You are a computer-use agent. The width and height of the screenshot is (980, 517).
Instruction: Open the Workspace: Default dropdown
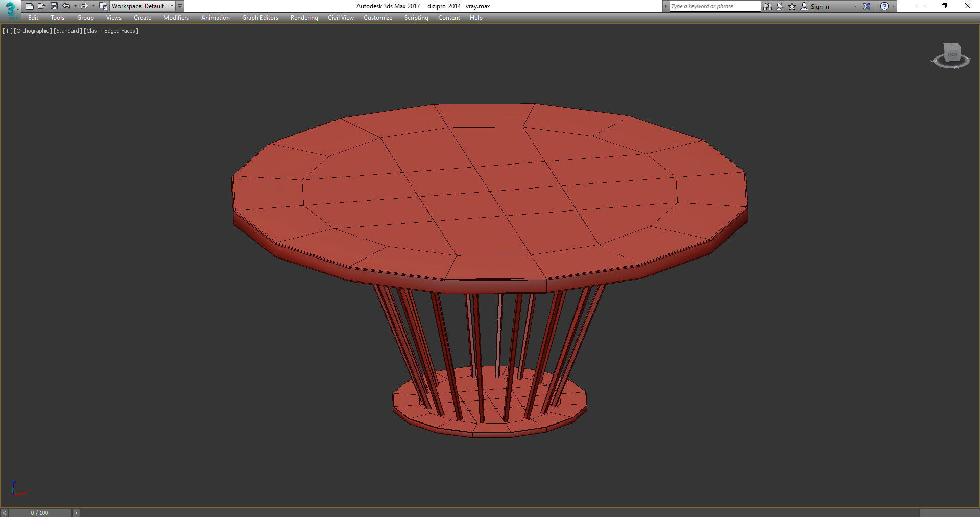(x=142, y=6)
